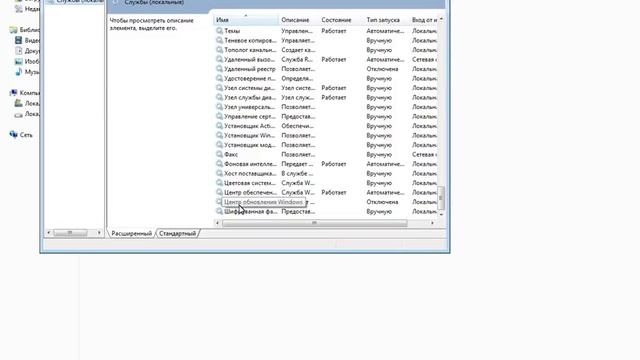Click the services list horizontal scroll-left arrow
The width and height of the screenshot is (640, 360).
[x=218, y=223]
